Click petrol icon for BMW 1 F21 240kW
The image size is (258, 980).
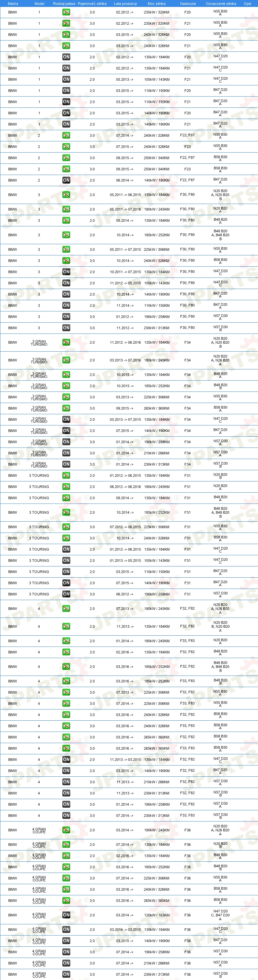tap(66, 46)
